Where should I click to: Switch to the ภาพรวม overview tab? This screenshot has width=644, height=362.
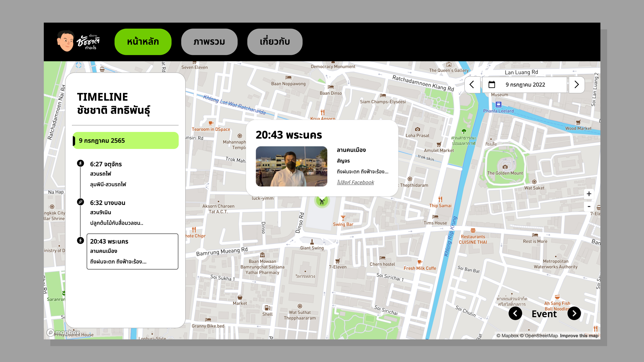pos(209,42)
